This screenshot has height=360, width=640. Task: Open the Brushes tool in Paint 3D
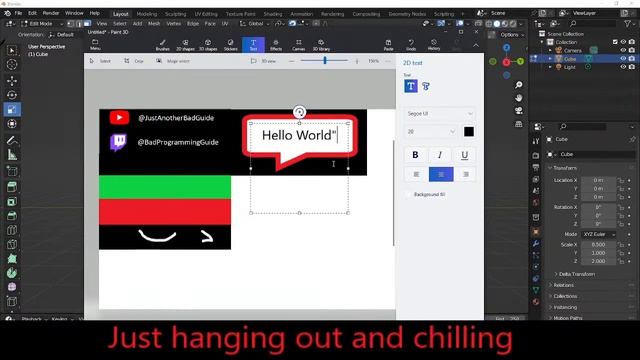point(162,45)
